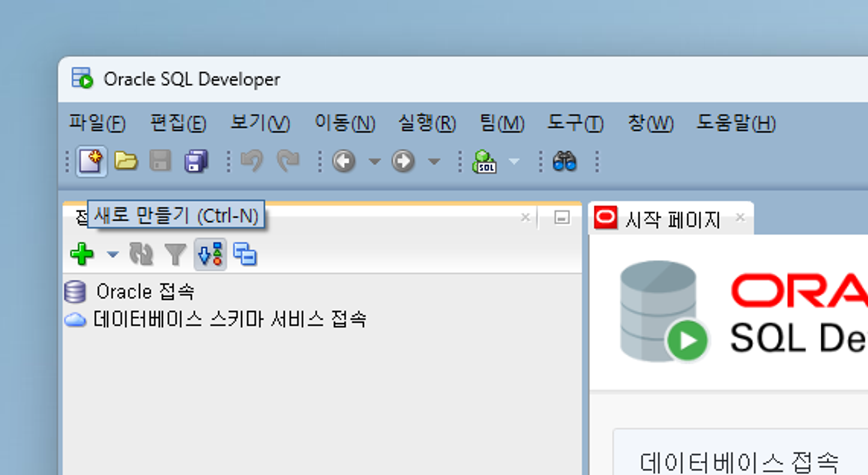Click the Forward navigation arrow
This screenshot has width=868, height=475.
coord(403,161)
